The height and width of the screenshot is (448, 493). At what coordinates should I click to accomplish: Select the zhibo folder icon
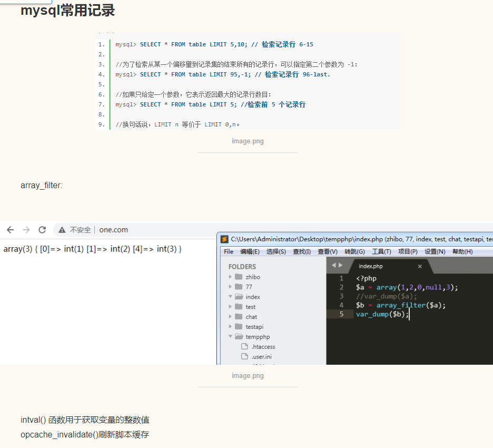coord(239,277)
